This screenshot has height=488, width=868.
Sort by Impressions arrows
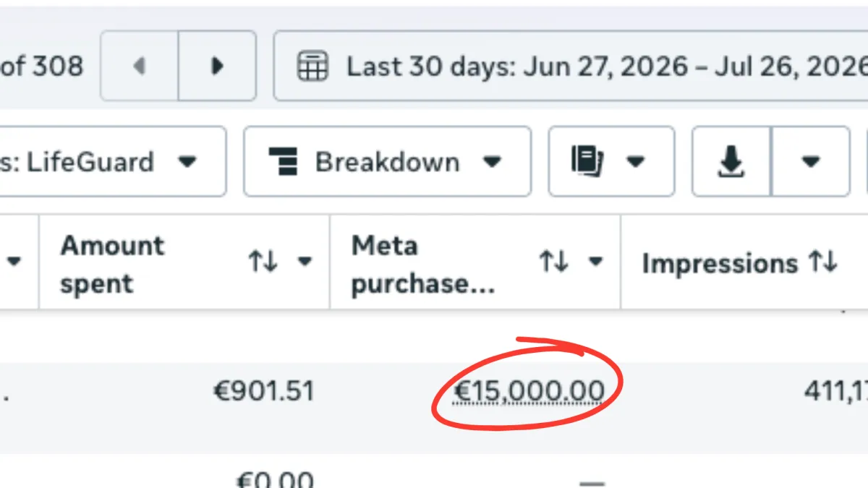pyautogui.click(x=822, y=262)
